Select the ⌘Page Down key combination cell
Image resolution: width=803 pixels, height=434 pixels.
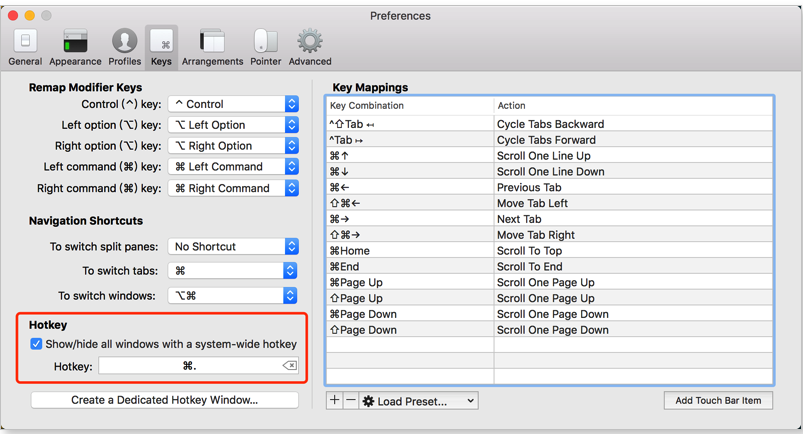tap(410, 315)
